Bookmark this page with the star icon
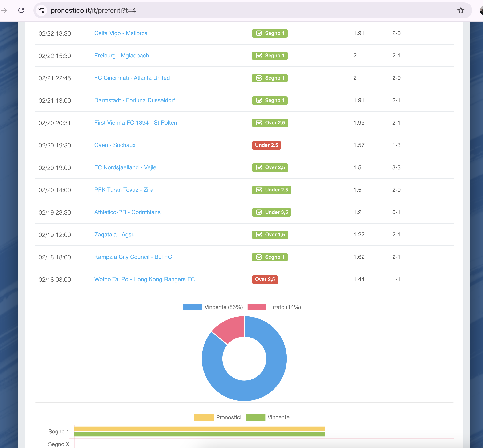This screenshot has width=483, height=448. click(x=460, y=10)
